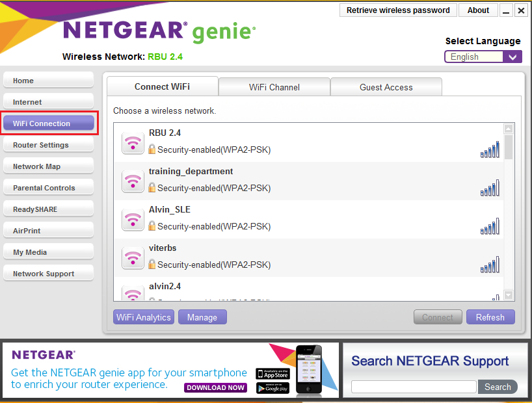The height and width of the screenshot is (403, 532).
Task: Click the lock icon under RBU 2.4
Action: (152, 149)
